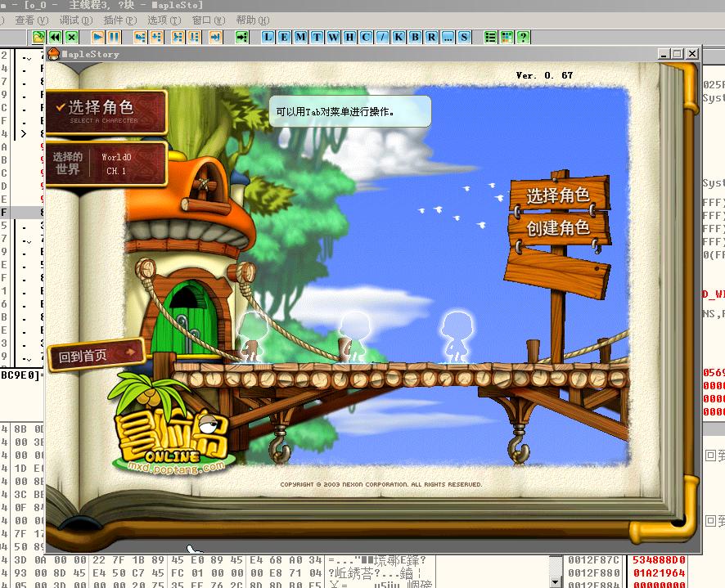Click the debugging options list icon
The width and height of the screenshot is (725, 588).
[491, 37]
